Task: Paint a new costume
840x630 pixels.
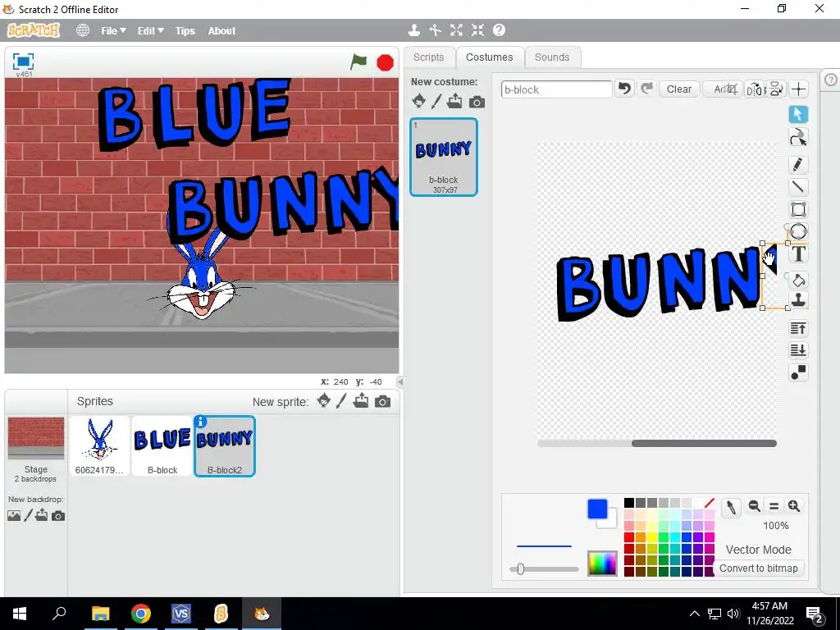Action: point(436,101)
